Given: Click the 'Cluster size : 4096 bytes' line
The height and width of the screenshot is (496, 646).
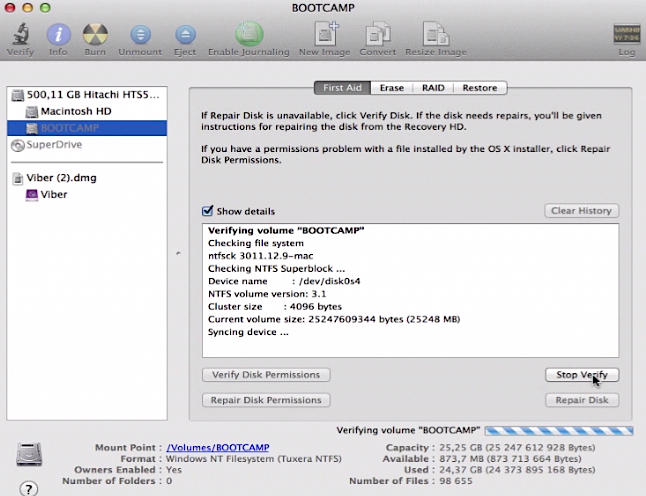Looking at the screenshot, I should coord(275,307).
